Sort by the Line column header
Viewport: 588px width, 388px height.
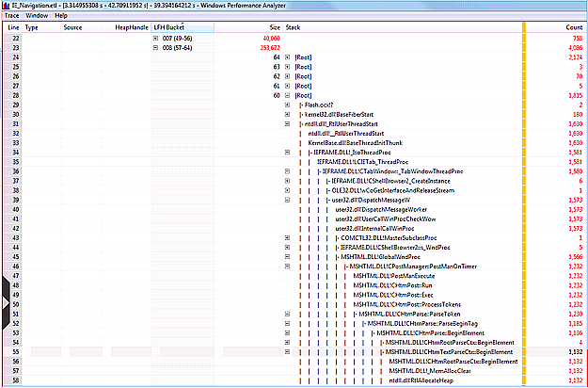click(x=13, y=27)
